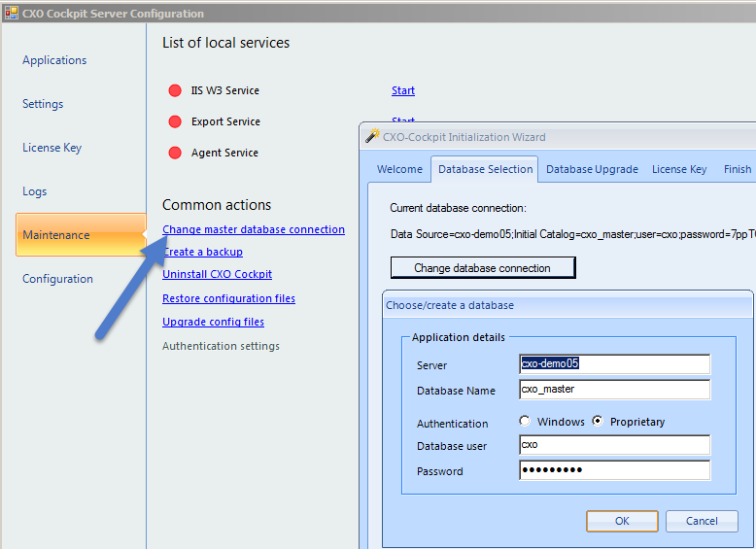Image resolution: width=756 pixels, height=549 pixels.
Task: Click the Change database connection button
Action: point(483,268)
